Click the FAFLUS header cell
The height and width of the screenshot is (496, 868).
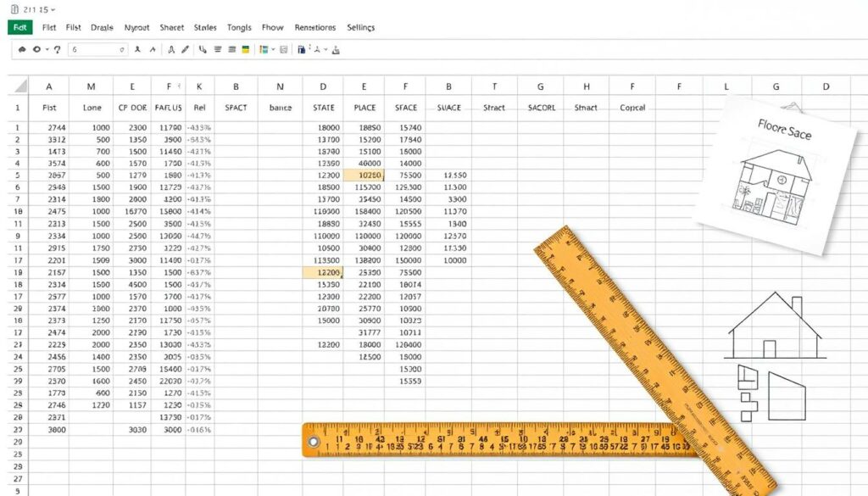[169, 108]
